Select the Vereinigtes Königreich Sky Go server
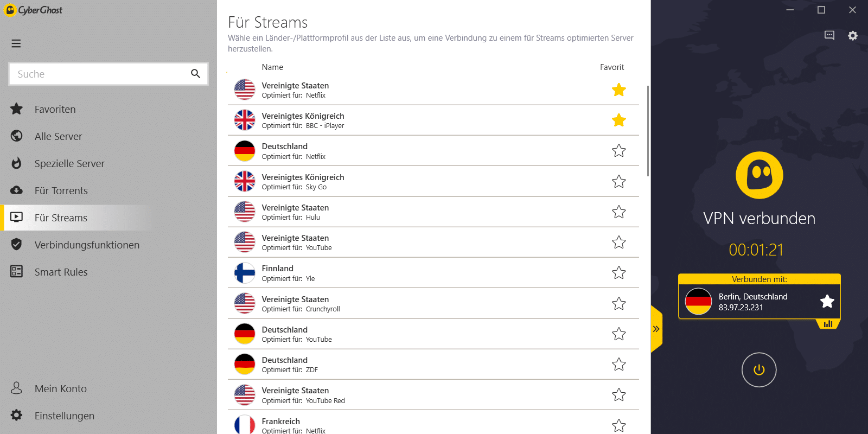 [x=303, y=181]
